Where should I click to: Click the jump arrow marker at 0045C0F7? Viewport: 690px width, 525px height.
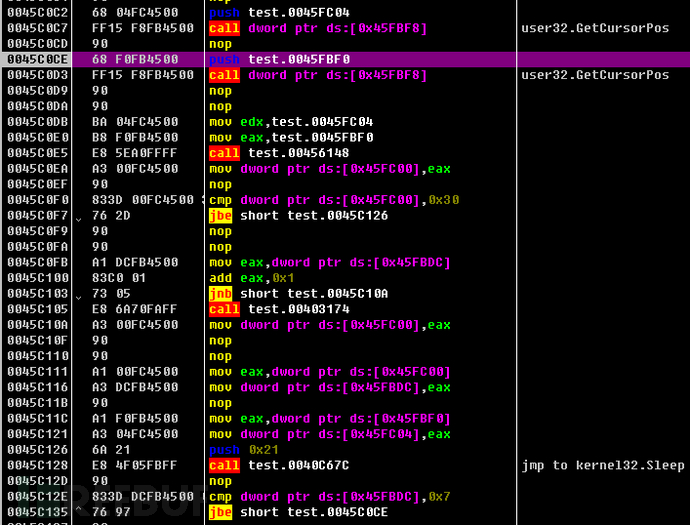[x=78, y=219]
